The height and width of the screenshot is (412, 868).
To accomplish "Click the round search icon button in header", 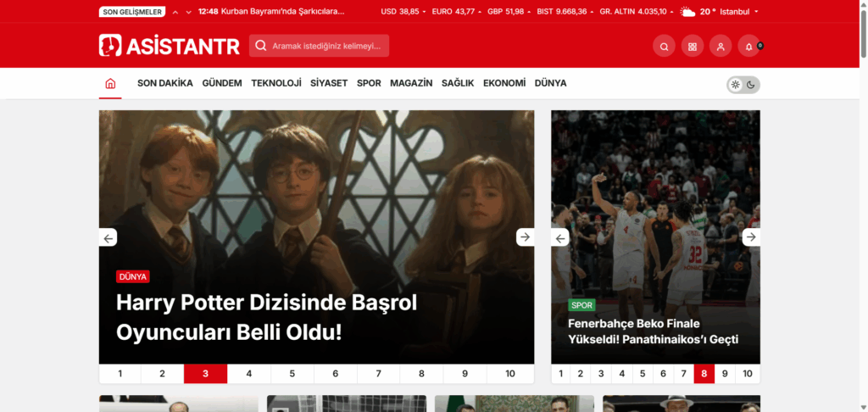I will tap(664, 46).
